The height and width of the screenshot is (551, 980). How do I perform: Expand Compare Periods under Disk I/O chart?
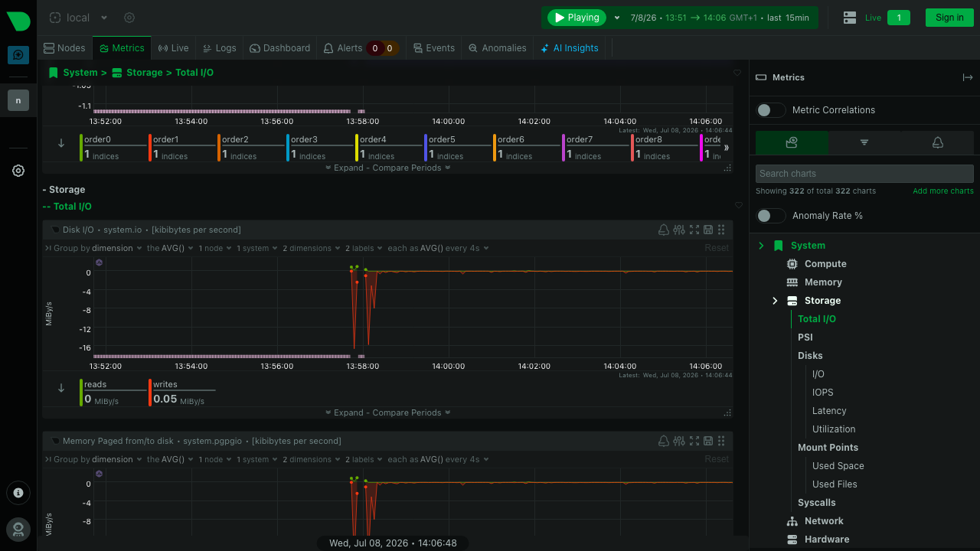point(387,412)
